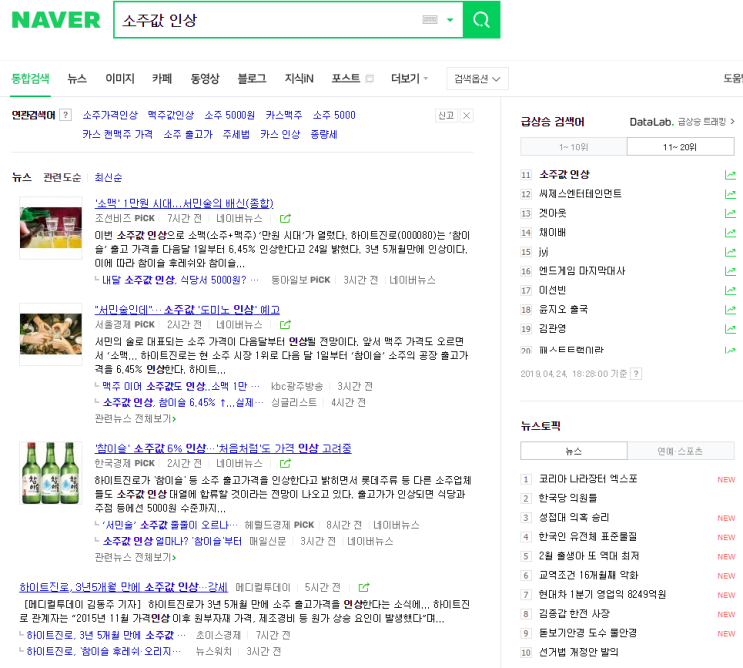Switch to the 뉴스 tab
Screen dimensions: 743x668
point(77,79)
